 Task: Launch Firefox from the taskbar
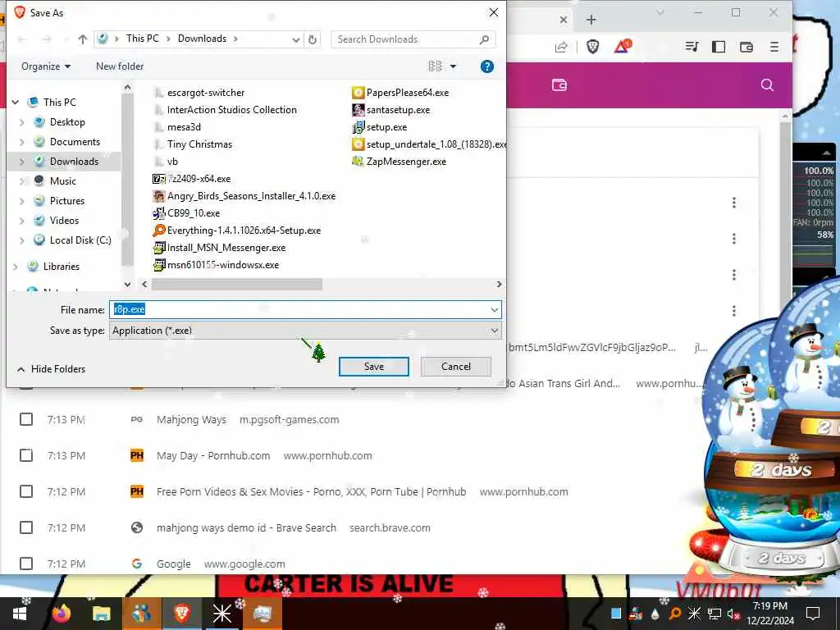click(x=62, y=614)
